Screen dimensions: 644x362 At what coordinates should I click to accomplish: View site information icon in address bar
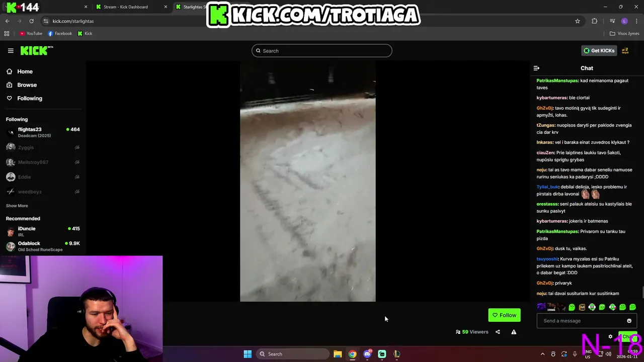46,21
